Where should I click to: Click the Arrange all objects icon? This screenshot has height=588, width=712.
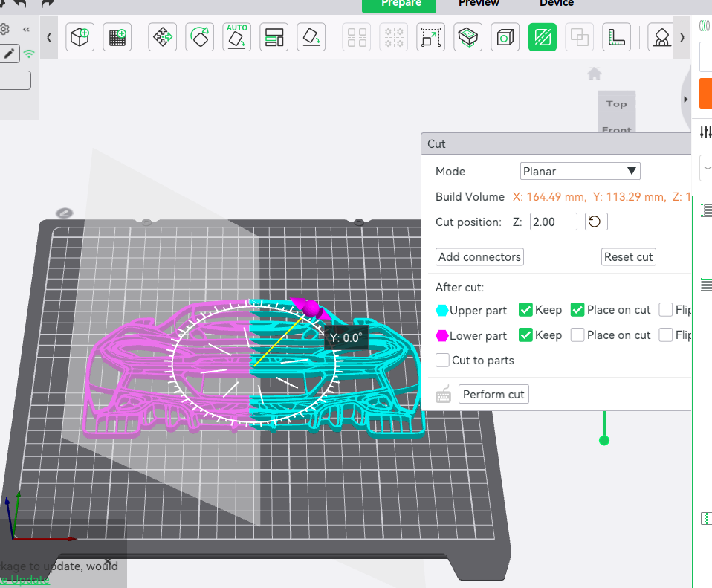click(x=274, y=36)
